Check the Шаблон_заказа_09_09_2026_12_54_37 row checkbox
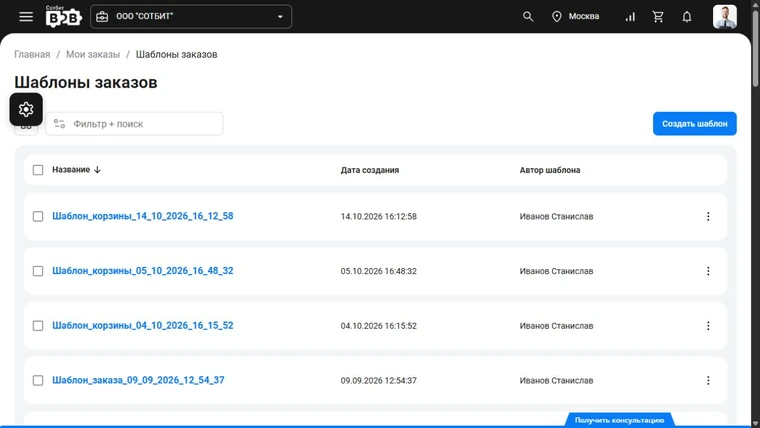Viewport: 760px width, 428px height. pos(38,380)
